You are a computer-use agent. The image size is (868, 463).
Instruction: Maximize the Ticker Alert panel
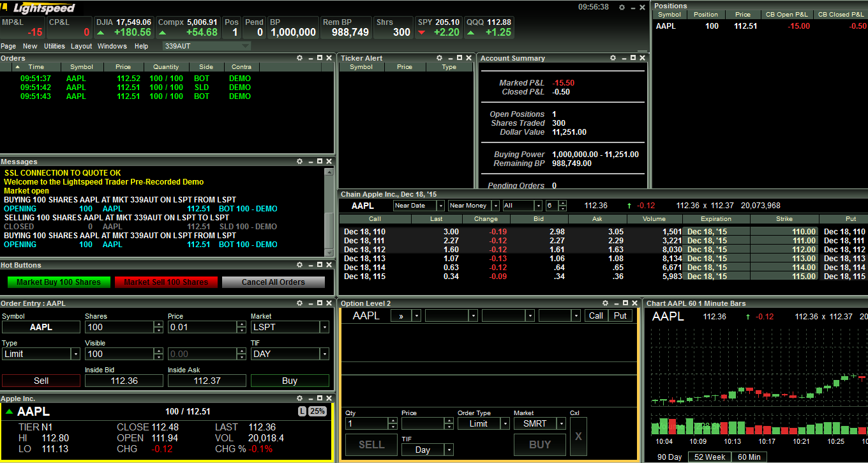pos(460,57)
